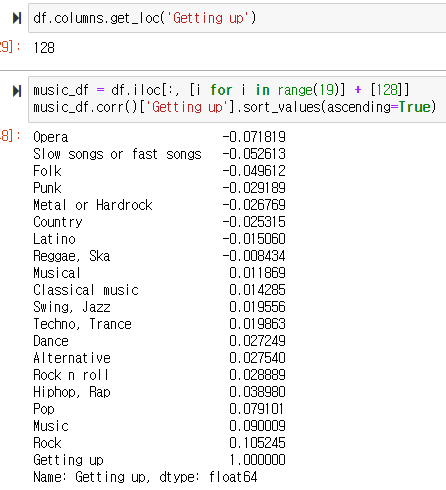The width and height of the screenshot is (446, 490).
Task: Select value 0.090009
Action: [x=257, y=426]
